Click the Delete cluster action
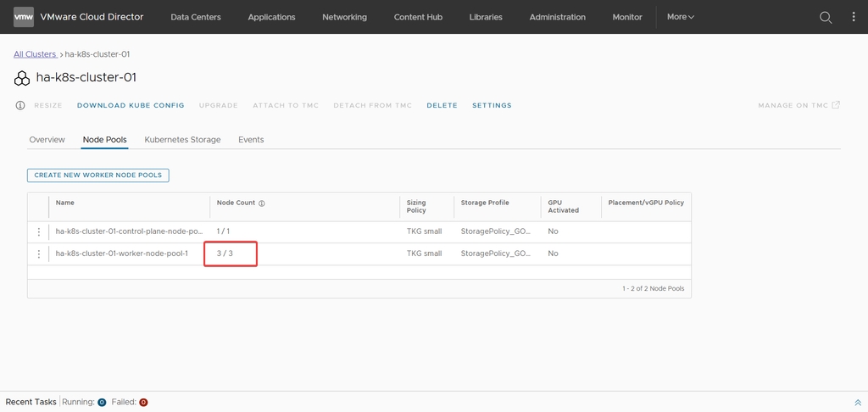The image size is (868, 412). pyautogui.click(x=442, y=106)
